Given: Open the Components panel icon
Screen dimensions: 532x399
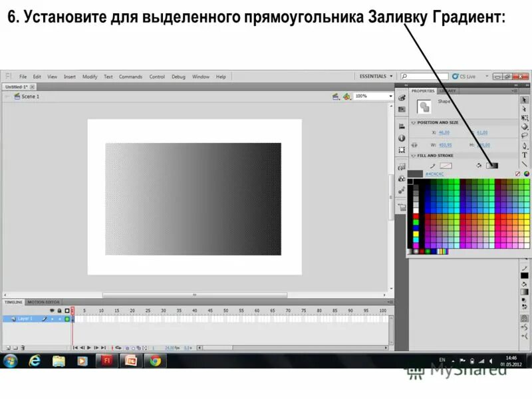Looking at the screenshot, I should pos(402,178).
